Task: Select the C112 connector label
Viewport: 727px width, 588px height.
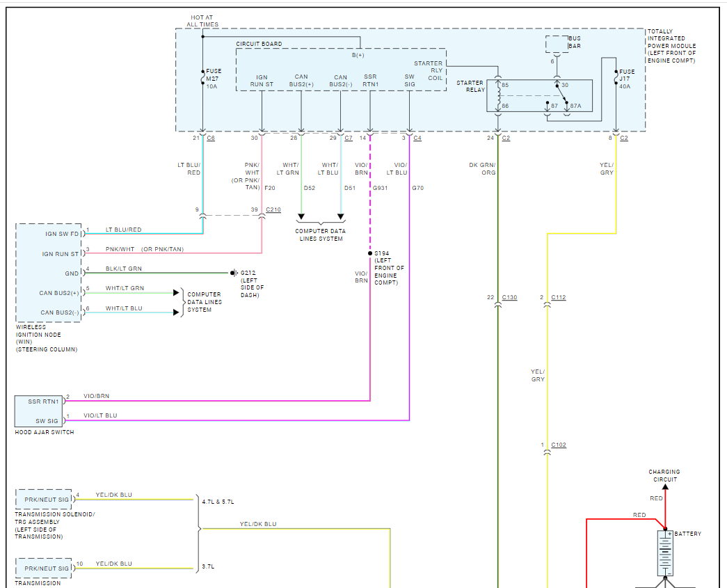Action: click(558, 298)
